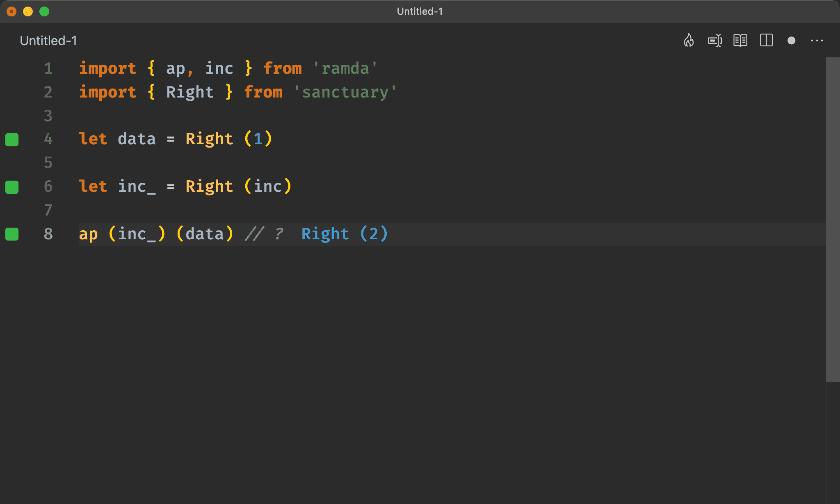Toggle the green run indicator on line 8

click(13, 234)
